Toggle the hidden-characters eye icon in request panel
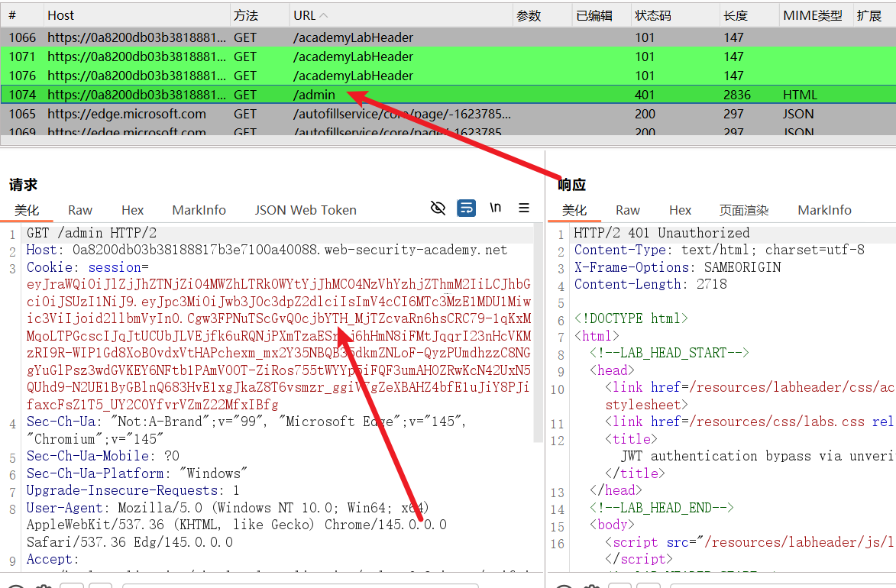The image size is (896, 588). tap(438, 208)
